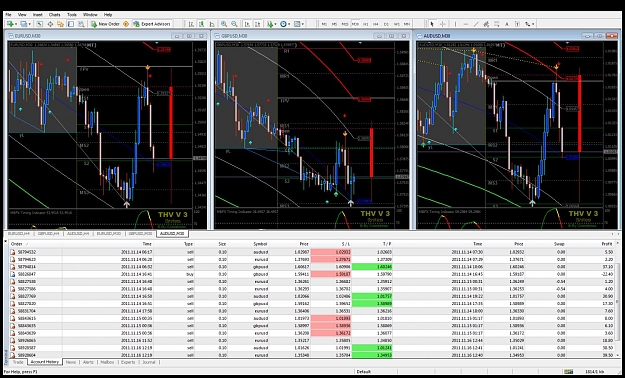The width and height of the screenshot is (625, 378).
Task: Select the Text (A) drawing tool
Action: coord(507,24)
